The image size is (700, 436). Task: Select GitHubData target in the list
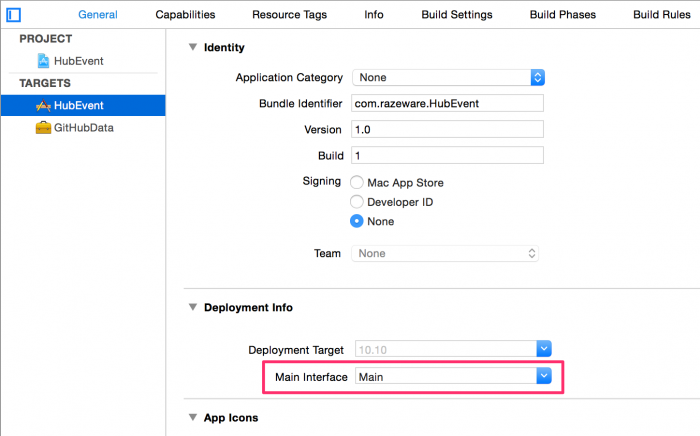click(84, 128)
